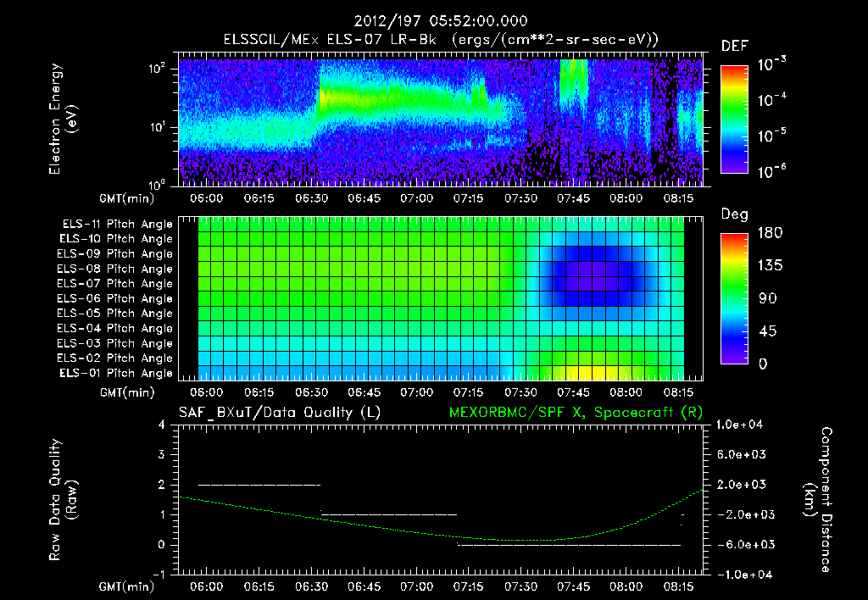Click the 10^1 energy tick label
Image resolution: width=868 pixels, height=600 pixels.
pos(157,127)
